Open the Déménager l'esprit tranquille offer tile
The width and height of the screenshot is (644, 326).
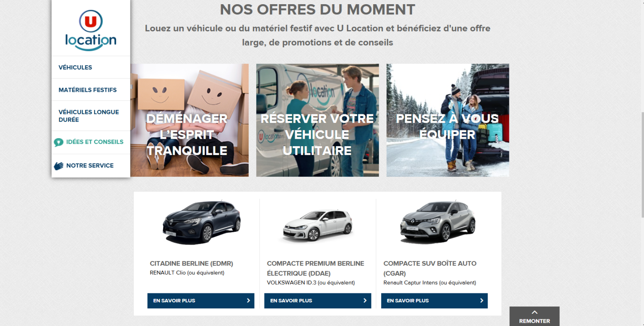point(190,120)
